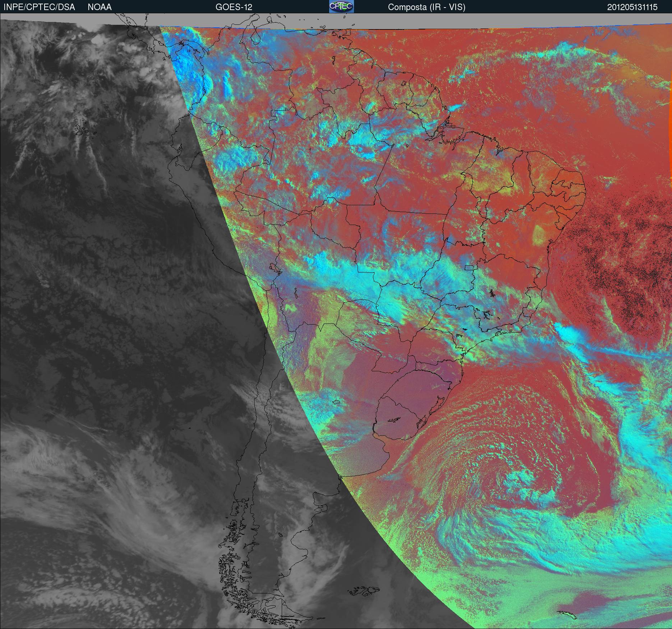This screenshot has height=629, width=672.
Task: Click the GOES-12 satellite label
Action: [x=234, y=7]
